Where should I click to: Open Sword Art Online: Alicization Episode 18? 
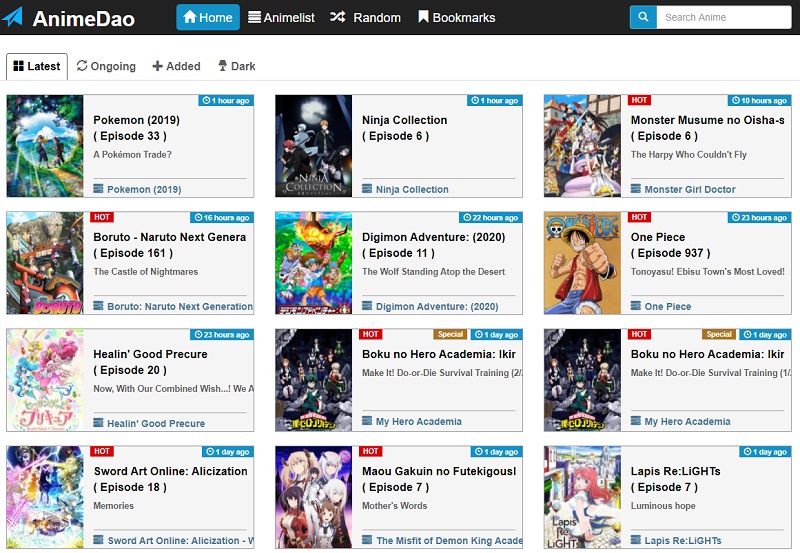pyautogui.click(x=170, y=479)
